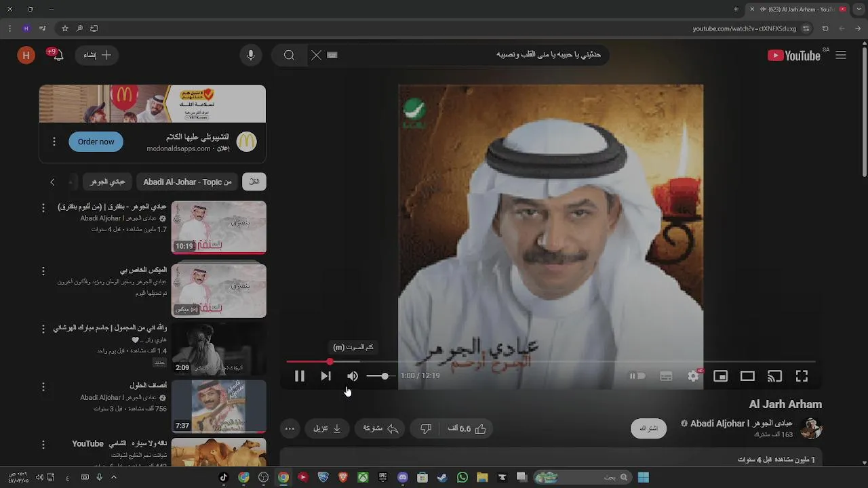Enter full screen mode

coord(802,376)
